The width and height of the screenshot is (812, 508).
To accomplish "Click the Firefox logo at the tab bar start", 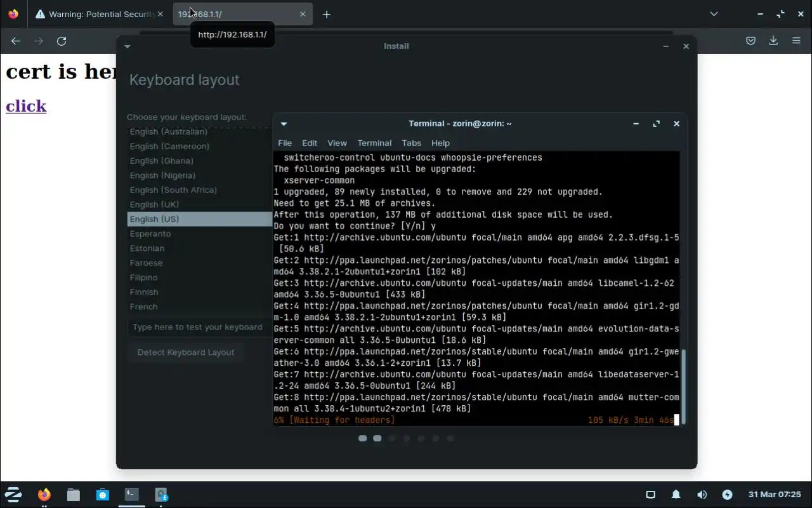I will 13,14.
